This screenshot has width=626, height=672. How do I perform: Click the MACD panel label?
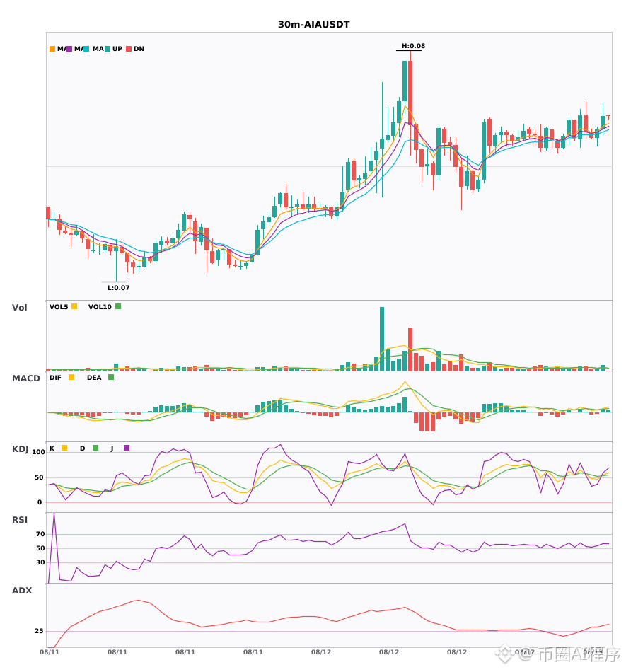pos(25,378)
